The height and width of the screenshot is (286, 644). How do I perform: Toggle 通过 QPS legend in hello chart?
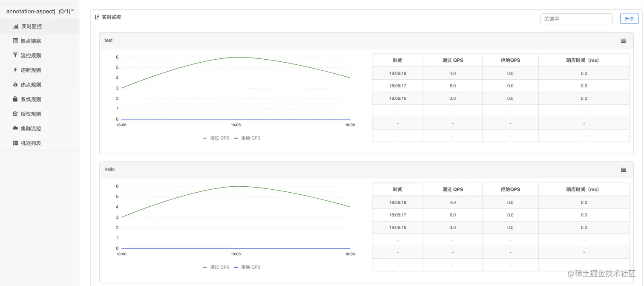216,267
